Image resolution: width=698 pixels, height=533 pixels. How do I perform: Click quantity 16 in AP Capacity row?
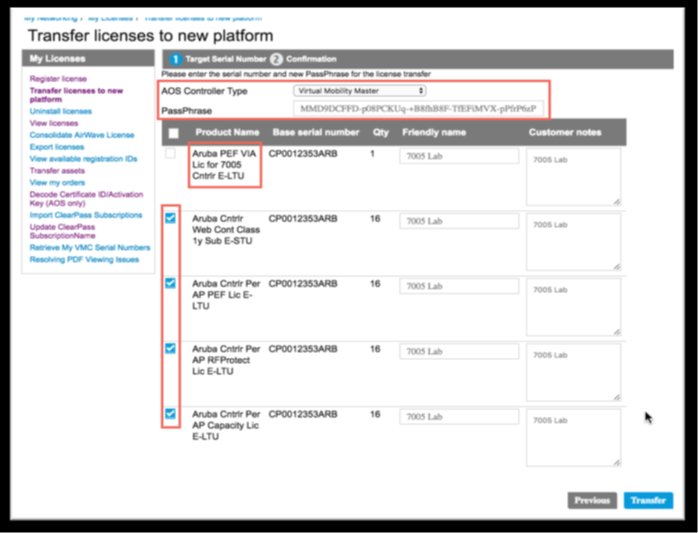(x=375, y=414)
